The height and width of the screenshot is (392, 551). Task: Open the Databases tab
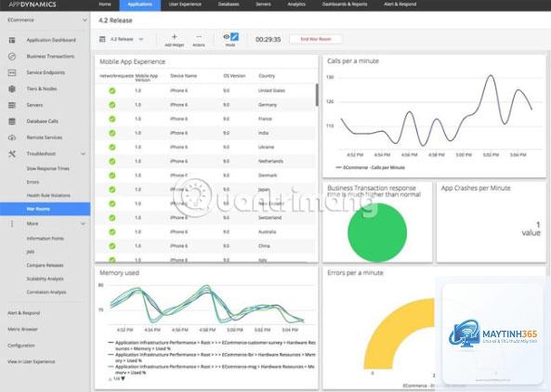pos(229,5)
